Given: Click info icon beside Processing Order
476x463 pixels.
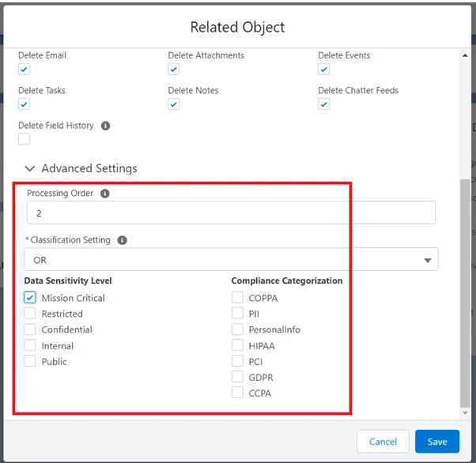Looking at the screenshot, I should pyautogui.click(x=106, y=194).
